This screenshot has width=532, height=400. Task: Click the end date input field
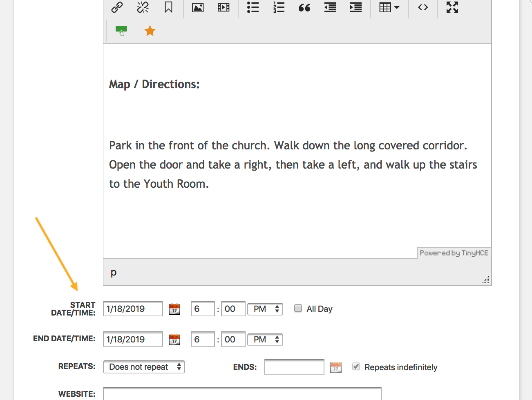pos(133,339)
